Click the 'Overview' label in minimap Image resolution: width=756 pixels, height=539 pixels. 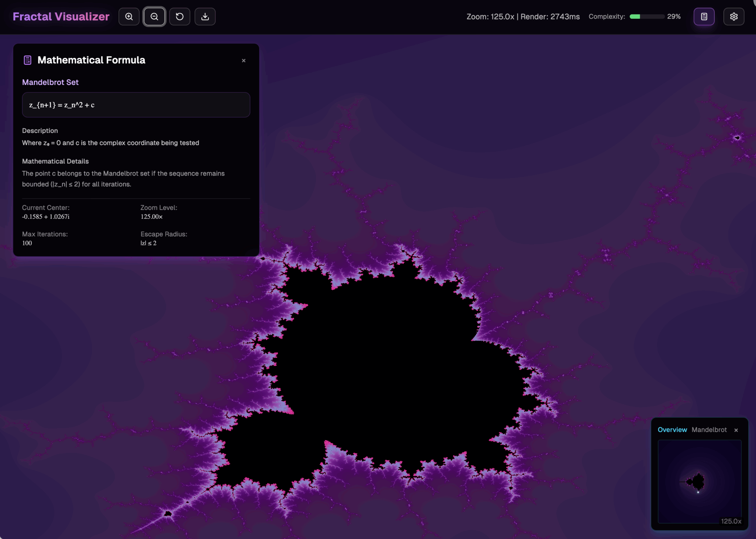672,430
